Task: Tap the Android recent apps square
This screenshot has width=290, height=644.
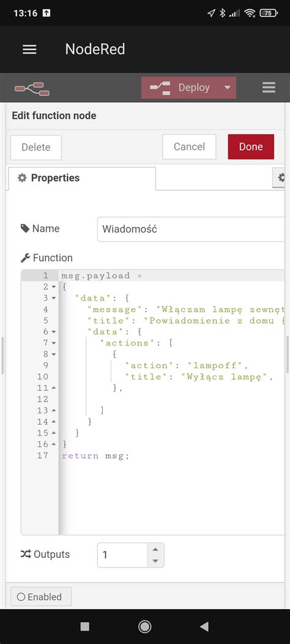Action: [84, 626]
